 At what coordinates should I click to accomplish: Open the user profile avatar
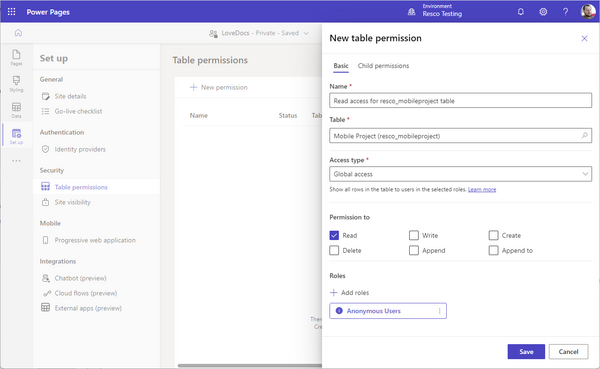click(x=588, y=12)
